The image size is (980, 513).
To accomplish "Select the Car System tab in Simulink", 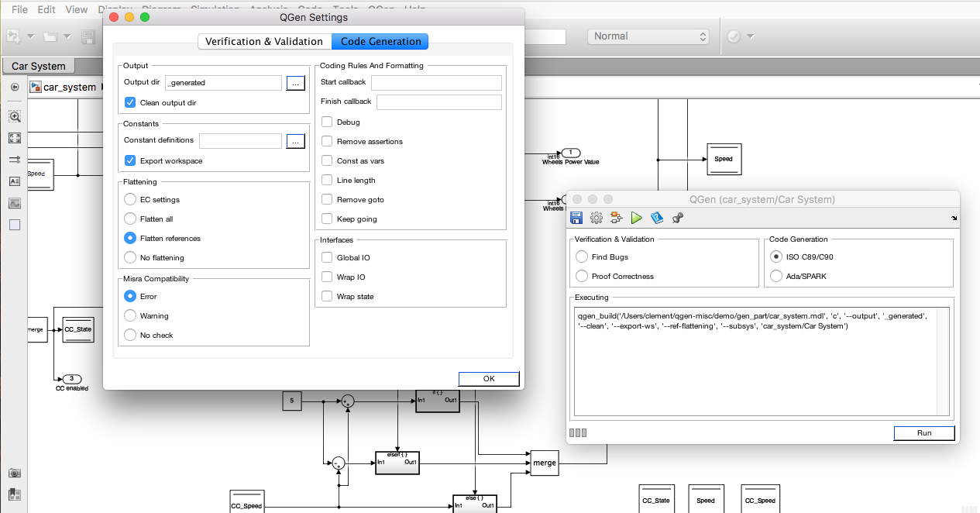I will coord(39,66).
